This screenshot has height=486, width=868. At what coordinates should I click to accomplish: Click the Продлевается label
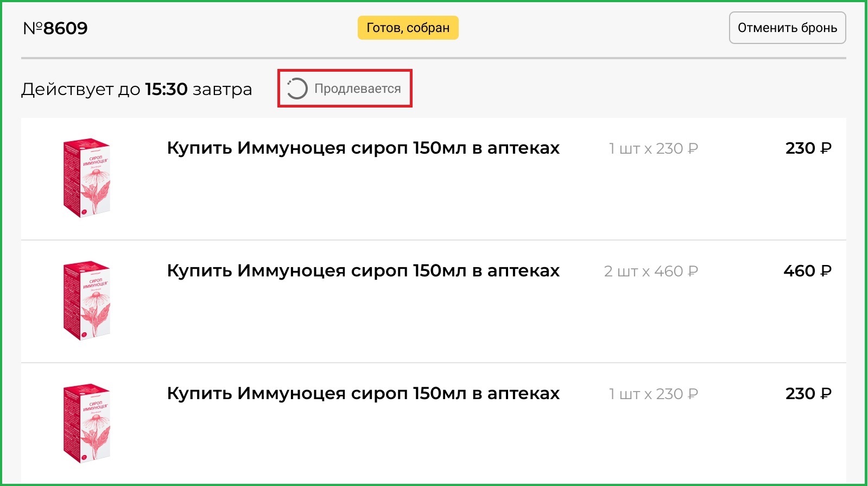click(x=358, y=89)
